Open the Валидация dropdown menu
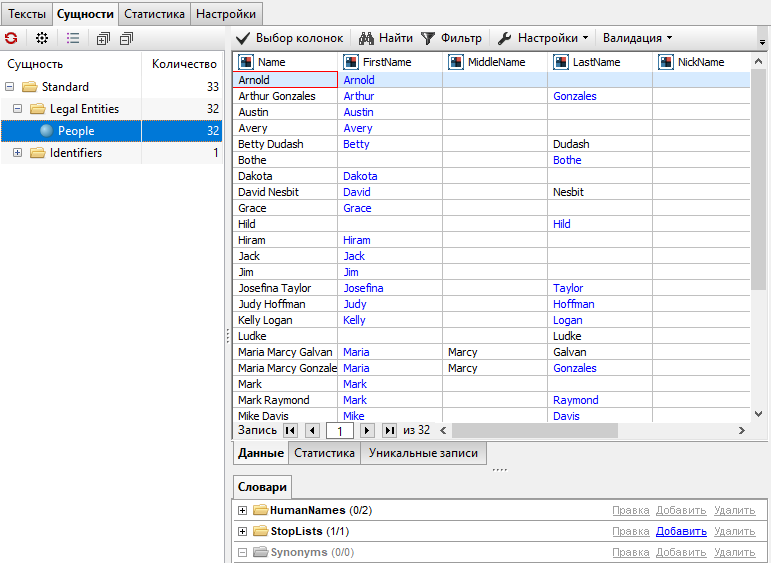This screenshot has width=771, height=563. tap(637, 38)
